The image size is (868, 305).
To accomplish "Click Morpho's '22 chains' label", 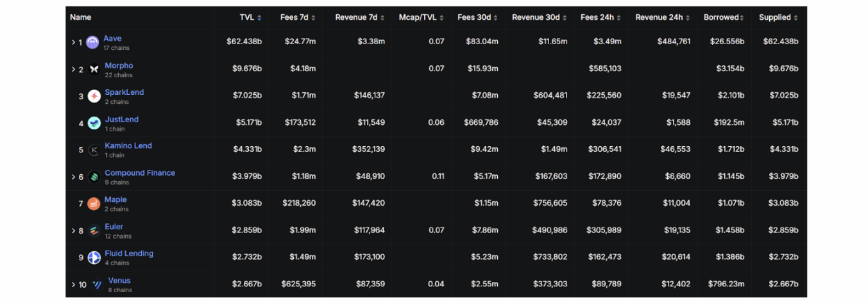I will (x=119, y=75).
